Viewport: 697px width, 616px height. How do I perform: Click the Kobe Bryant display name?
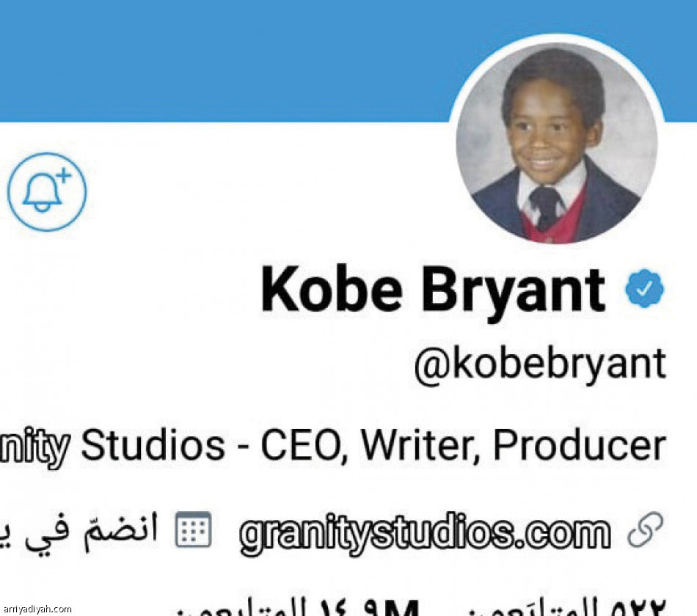pos(433,289)
